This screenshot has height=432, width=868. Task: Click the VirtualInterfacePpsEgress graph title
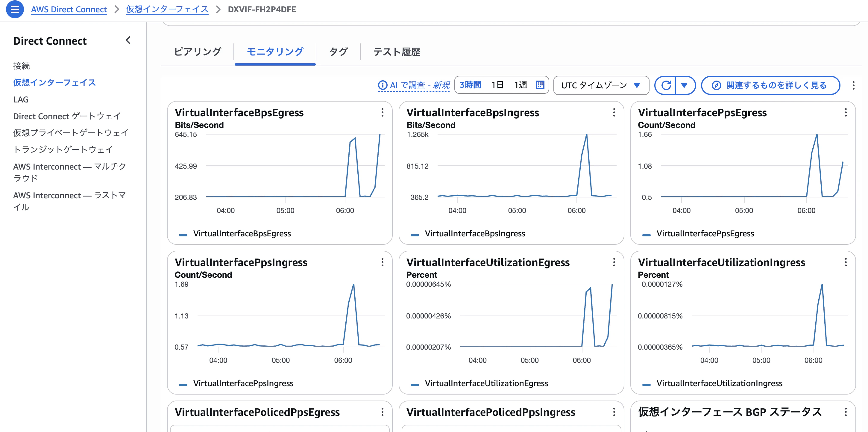tap(702, 113)
